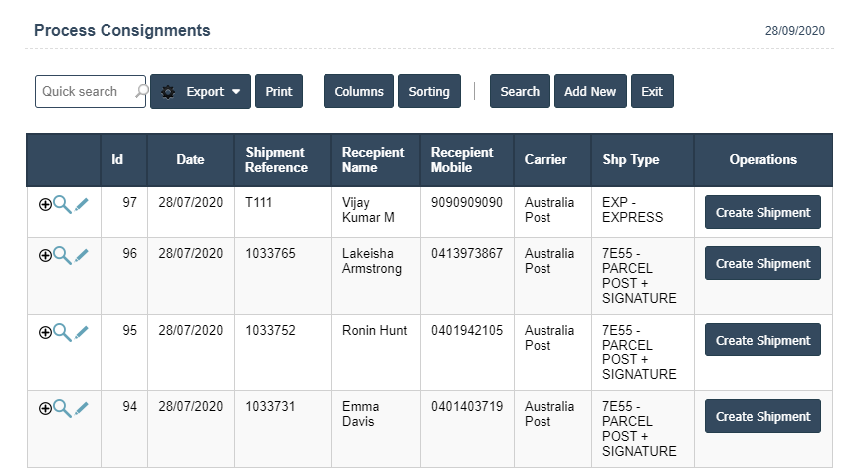Click the pencil edit icon for Ronin Hunt
868x468 pixels.
pos(81,332)
